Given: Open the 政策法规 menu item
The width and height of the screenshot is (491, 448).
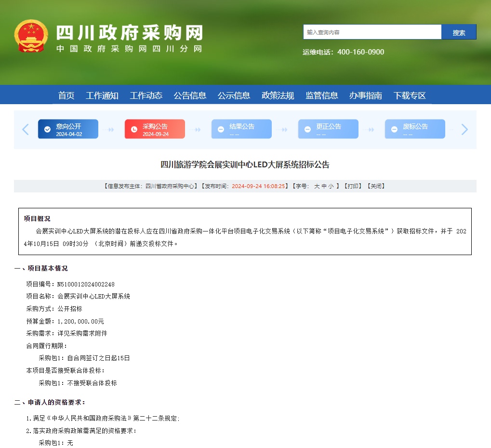Looking at the screenshot, I should click(278, 95).
